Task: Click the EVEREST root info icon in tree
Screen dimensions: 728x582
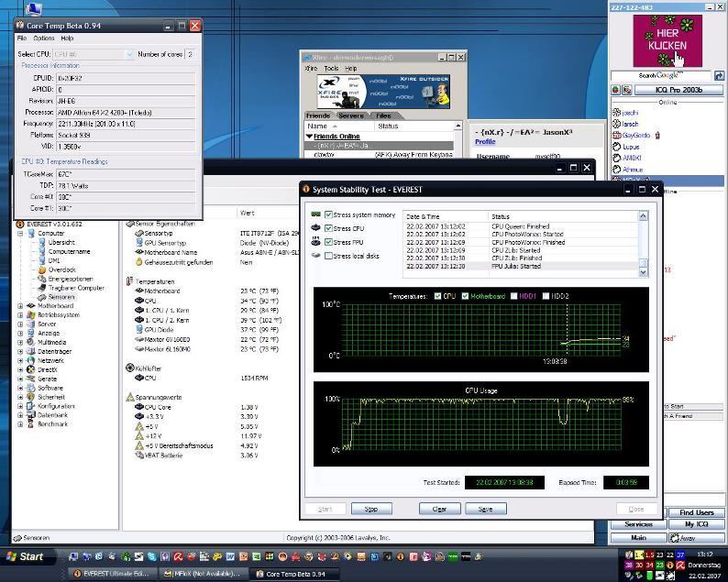Action: [x=20, y=225]
